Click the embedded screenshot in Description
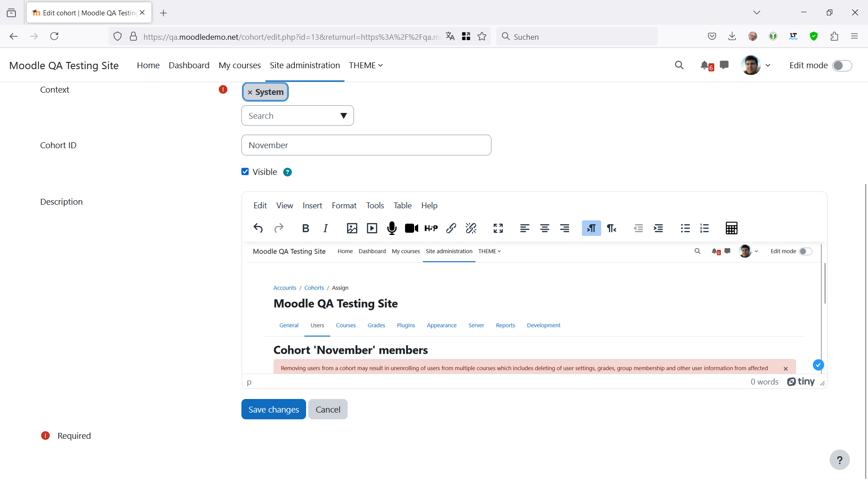The image size is (868, 488). [533, 310]
